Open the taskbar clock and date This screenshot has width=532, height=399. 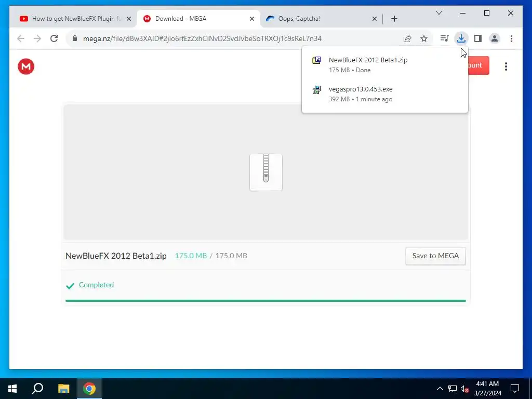(487, 389)
